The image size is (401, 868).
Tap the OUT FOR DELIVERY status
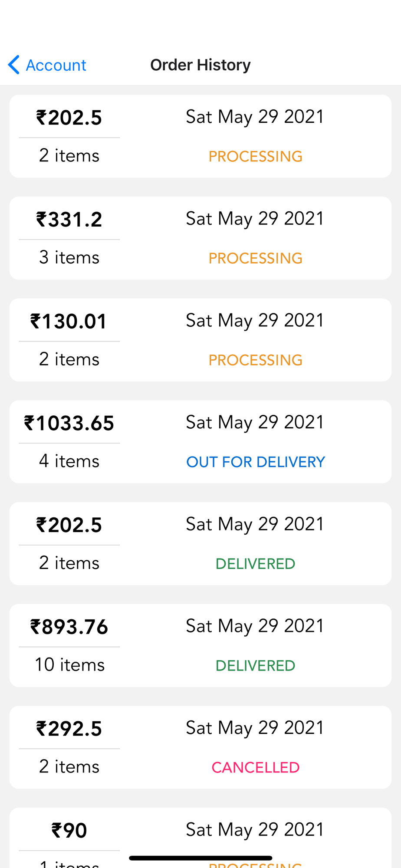tap(255, 462)
